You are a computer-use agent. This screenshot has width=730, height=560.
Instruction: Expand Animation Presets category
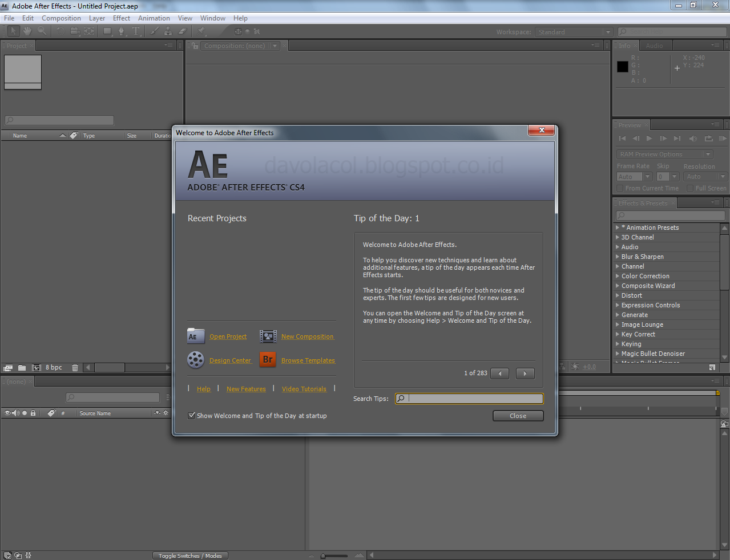pyautogui.click(x=617, y=228)
